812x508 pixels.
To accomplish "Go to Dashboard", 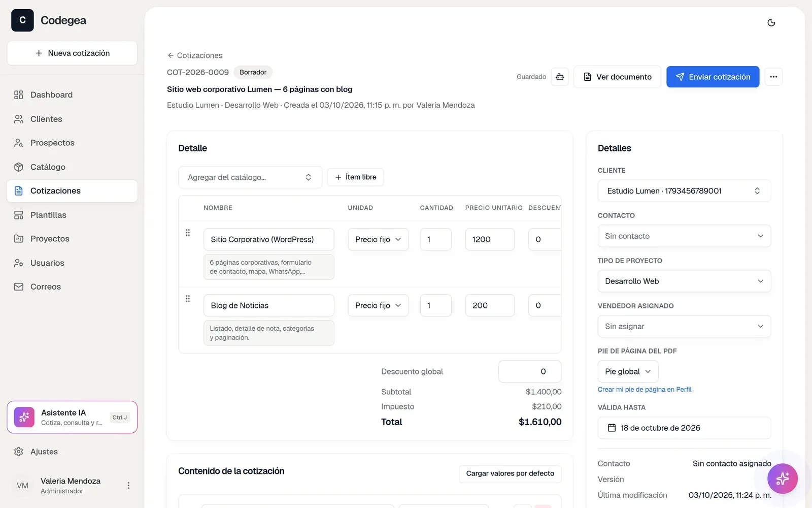I will (72, 95).
